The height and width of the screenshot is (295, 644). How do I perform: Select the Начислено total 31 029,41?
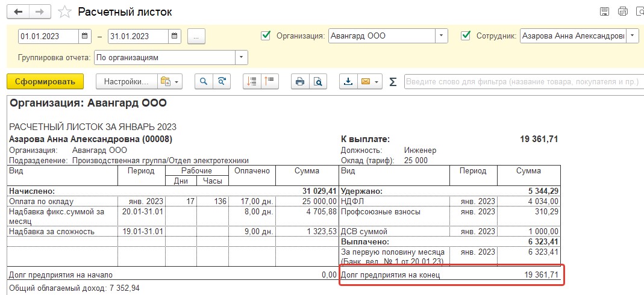click(319, 191)
